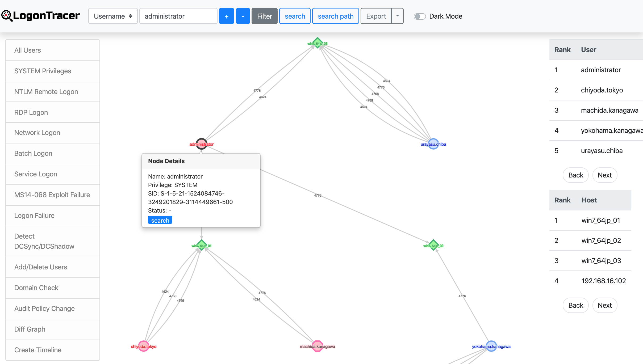
Task: Click the administrator username input field
Action: click(178, 16)
